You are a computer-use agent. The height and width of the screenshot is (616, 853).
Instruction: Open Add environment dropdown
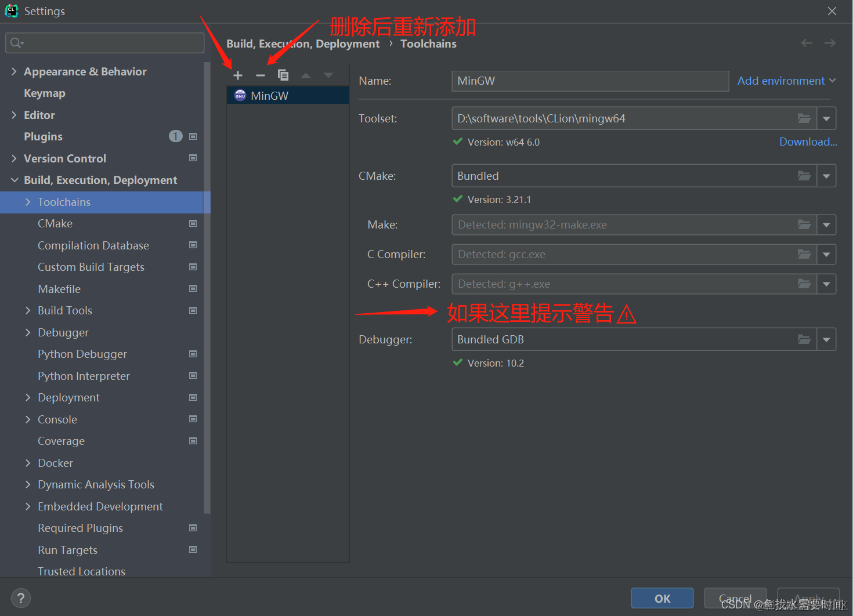coord(786,81)
